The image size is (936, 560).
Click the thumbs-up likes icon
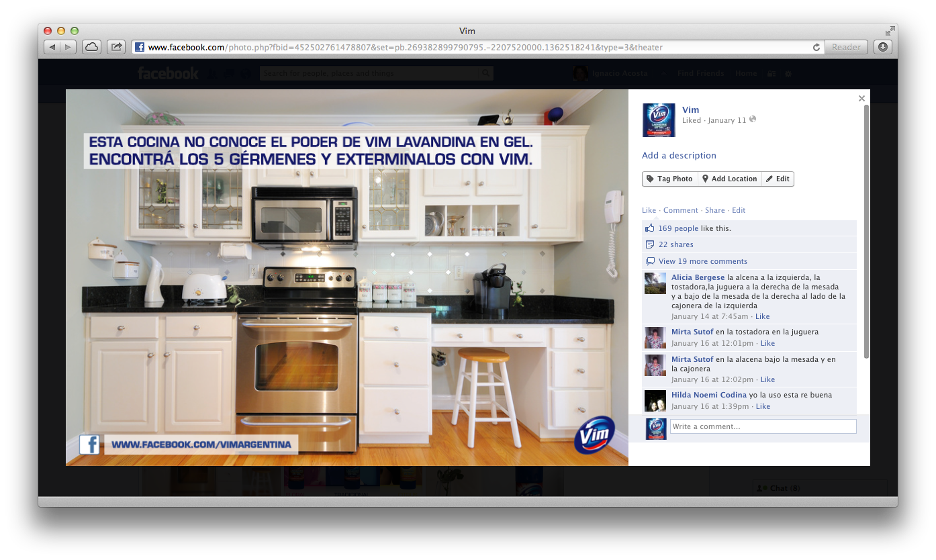tap(650, 228)
